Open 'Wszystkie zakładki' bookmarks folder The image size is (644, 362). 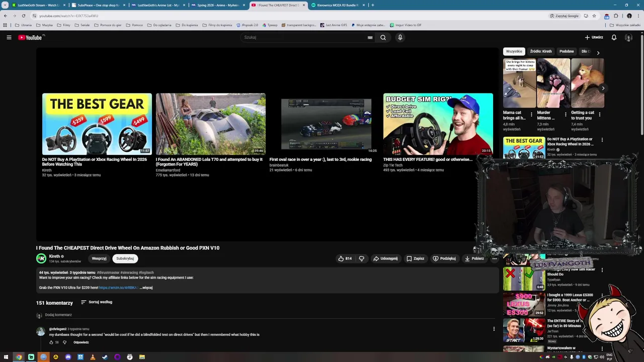pyautogui.click(x=625, y=25)
